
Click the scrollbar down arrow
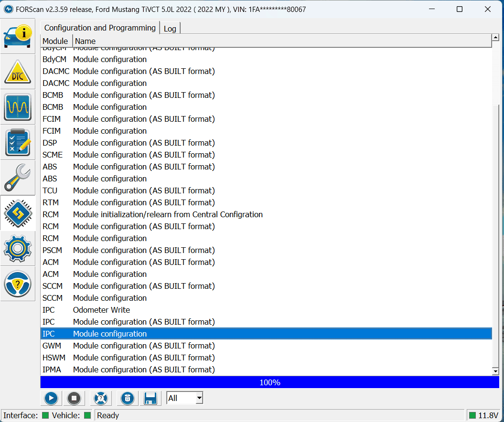[495, 371]
